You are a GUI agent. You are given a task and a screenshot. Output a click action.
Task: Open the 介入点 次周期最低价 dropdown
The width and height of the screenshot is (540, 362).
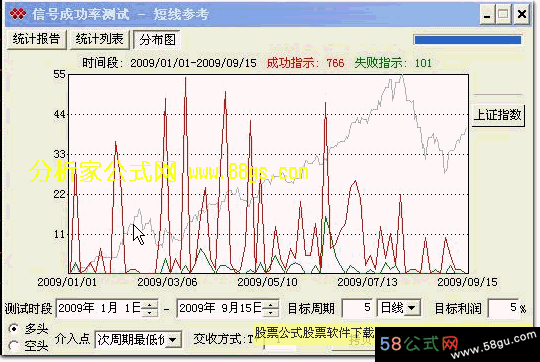click(x=173, y=340)
